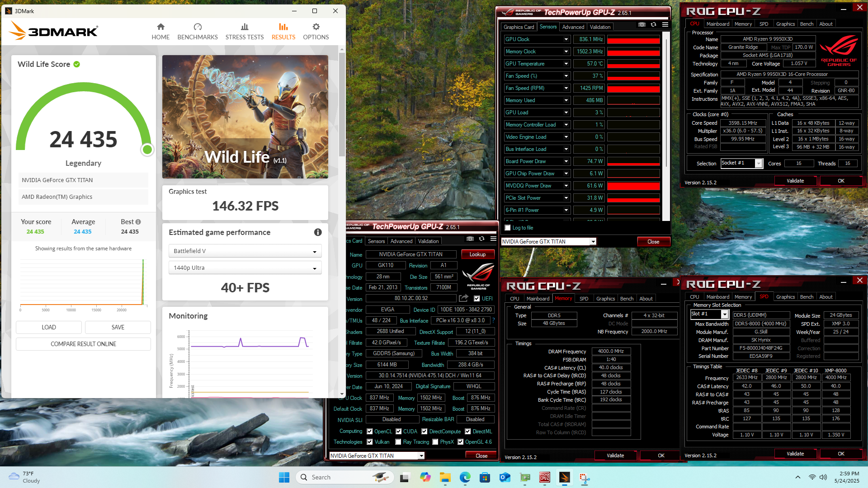Toggle Ray Tracing checkbox in GPU-Z
The width and height of the screenshot is (868, 488).
[398, 442]
